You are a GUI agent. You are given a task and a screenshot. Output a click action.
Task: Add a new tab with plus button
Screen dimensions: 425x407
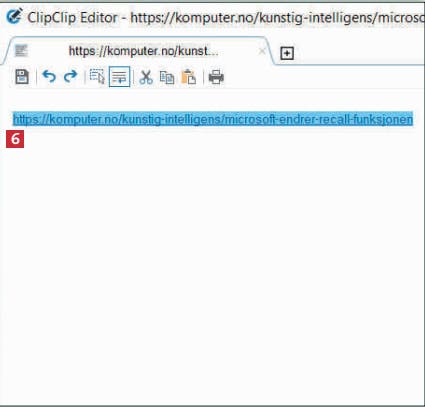287,53
